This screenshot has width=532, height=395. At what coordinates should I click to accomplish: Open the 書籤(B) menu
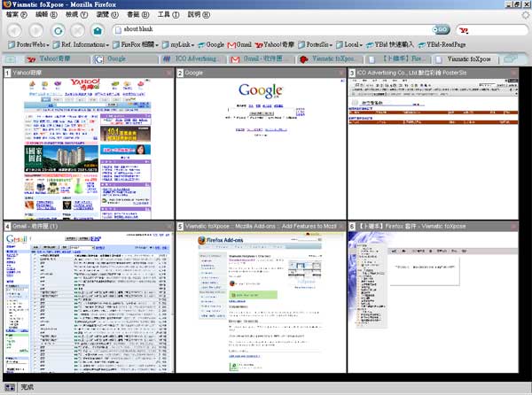(x=137, y=14)
